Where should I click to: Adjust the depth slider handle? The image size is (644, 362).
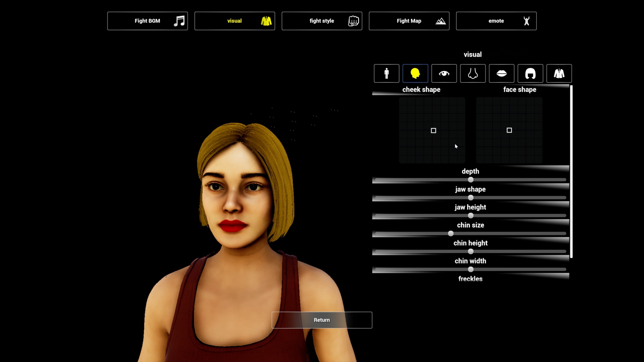pos(471,180)
